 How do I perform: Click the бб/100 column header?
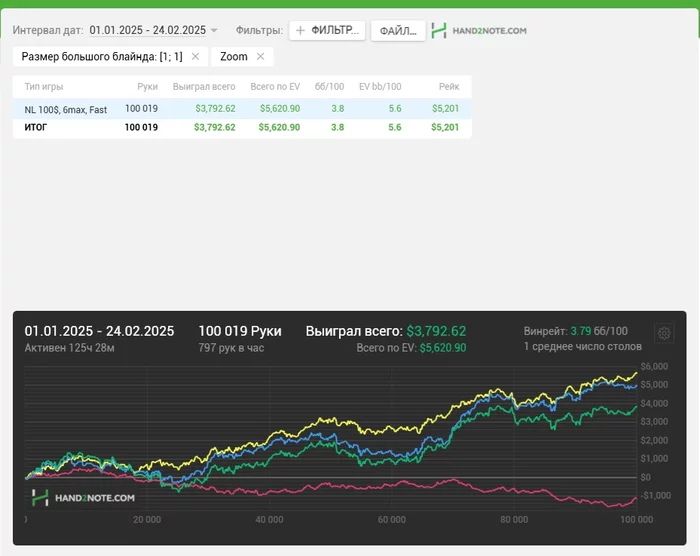[x=330, y=87]
